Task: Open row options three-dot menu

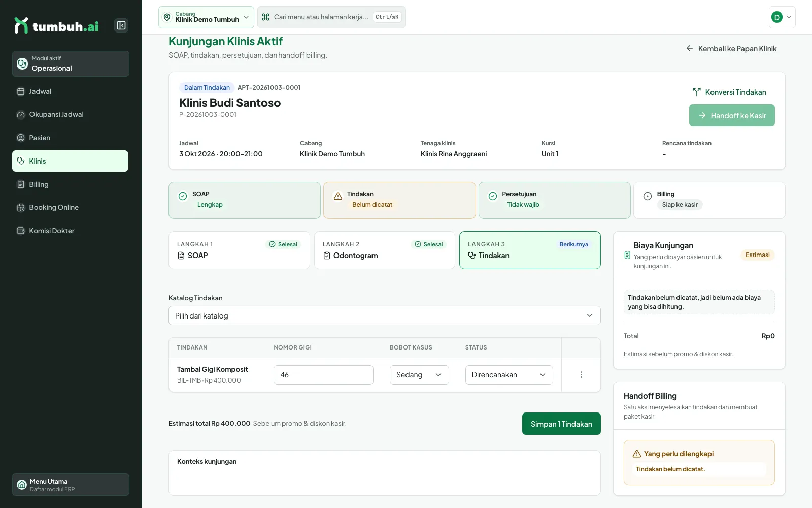Action: (x=581, y=375)
